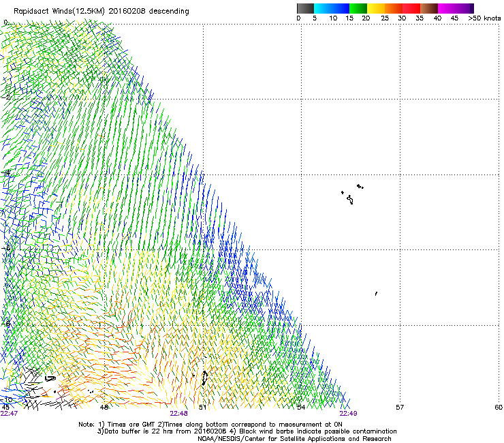Click the green 15-20 knots legend segment
Image resolution: width=504 pixels, height=443 pixels.
click(358, 8)
